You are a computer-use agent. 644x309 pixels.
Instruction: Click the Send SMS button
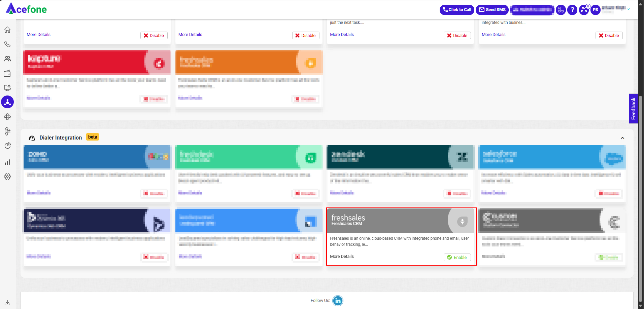492,10
